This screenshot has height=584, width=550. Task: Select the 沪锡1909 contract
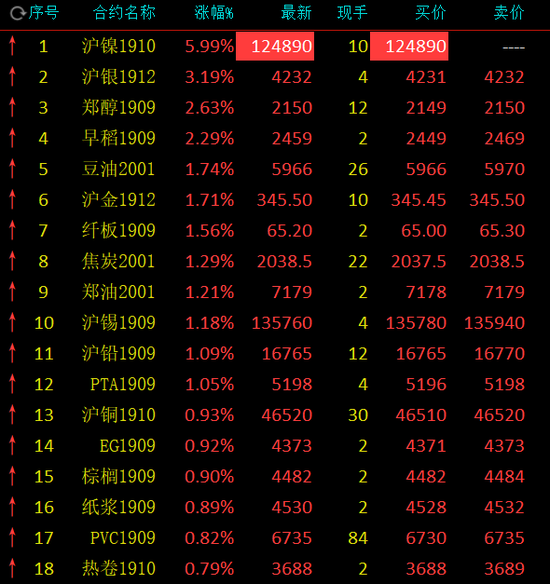coord(118,323)
